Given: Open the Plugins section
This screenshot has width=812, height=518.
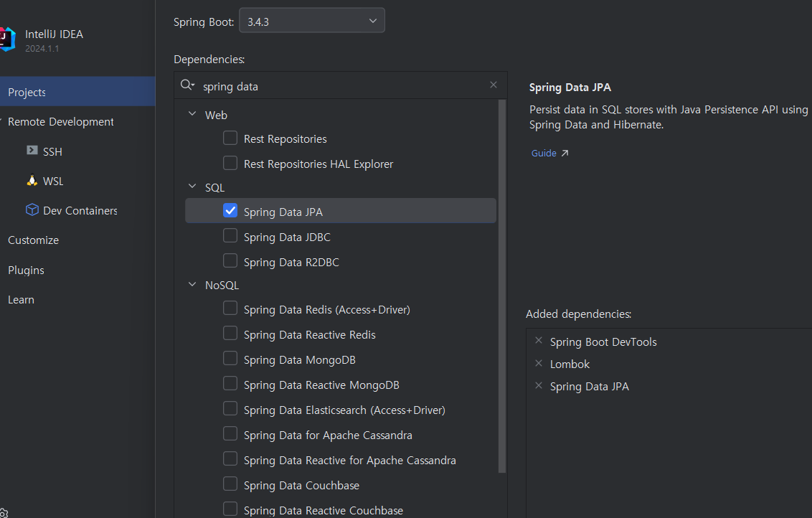Looking at the screenshot, I should 26,270.
